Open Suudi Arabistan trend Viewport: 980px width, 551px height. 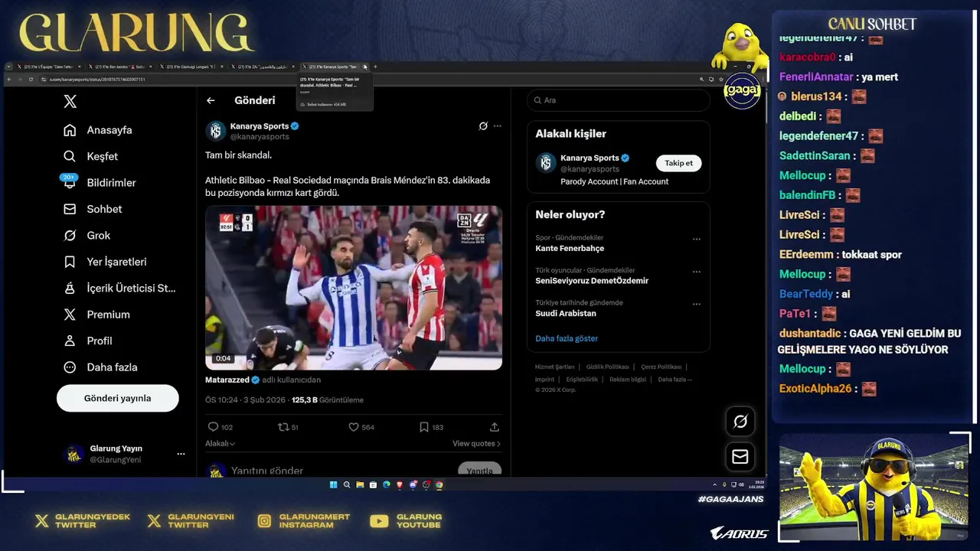click(x=566, y=314)
